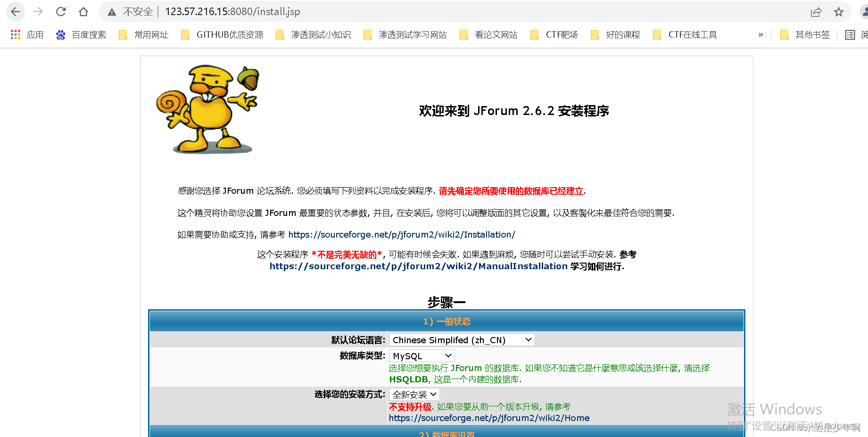Open the wiki2/ManualInstallation link

point(419,266)
